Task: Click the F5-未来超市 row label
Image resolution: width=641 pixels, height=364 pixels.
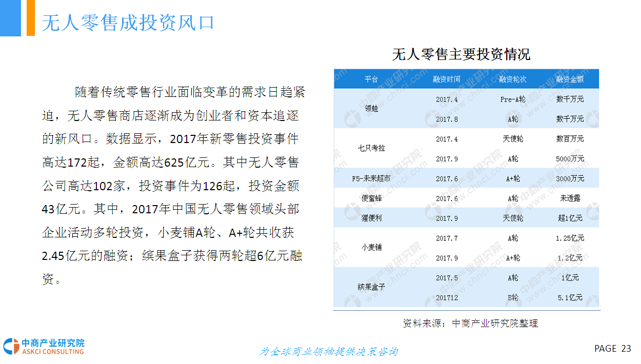Action: (371, 178)
